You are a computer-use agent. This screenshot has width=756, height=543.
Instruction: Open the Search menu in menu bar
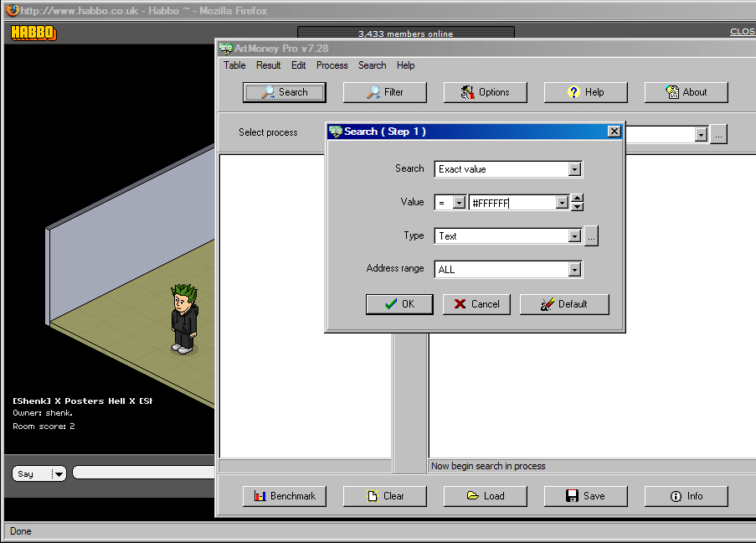click(372, 65)
